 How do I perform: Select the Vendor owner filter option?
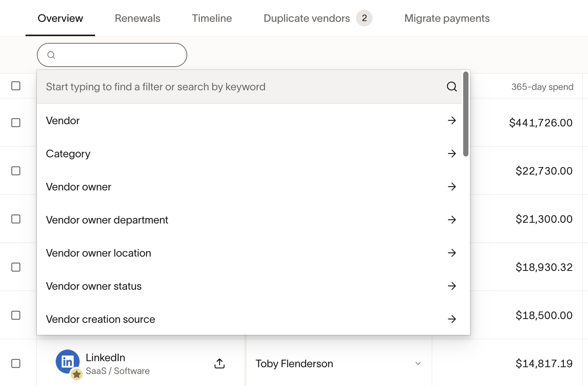(78, 187)
